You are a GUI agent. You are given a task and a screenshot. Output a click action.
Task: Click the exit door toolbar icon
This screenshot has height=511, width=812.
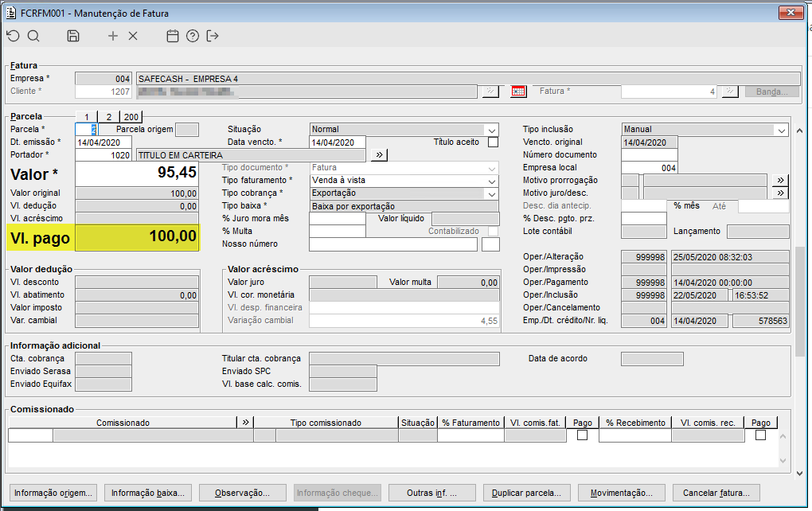tap(213, 36)
